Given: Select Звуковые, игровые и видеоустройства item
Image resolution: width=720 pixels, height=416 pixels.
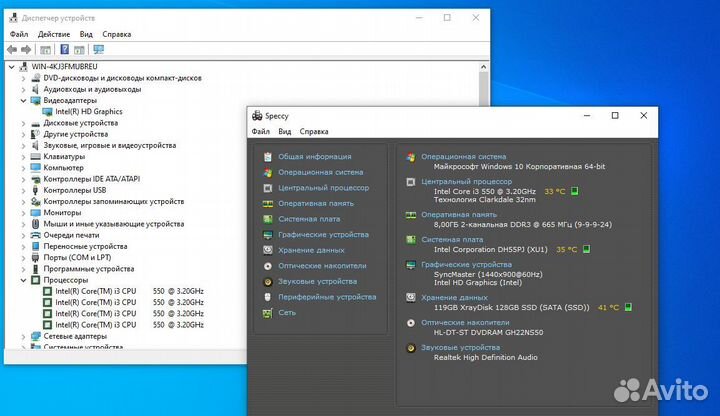Looking at the screenshot, I should point(110,146).
